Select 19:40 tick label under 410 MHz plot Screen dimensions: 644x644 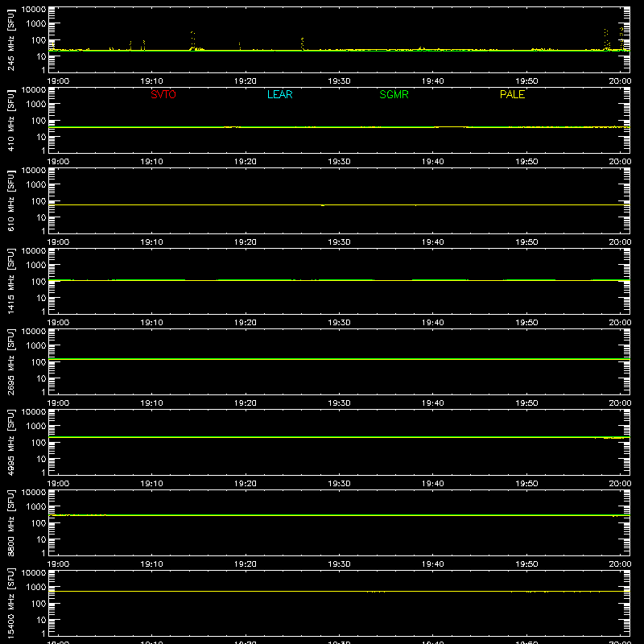click(433, 162)
